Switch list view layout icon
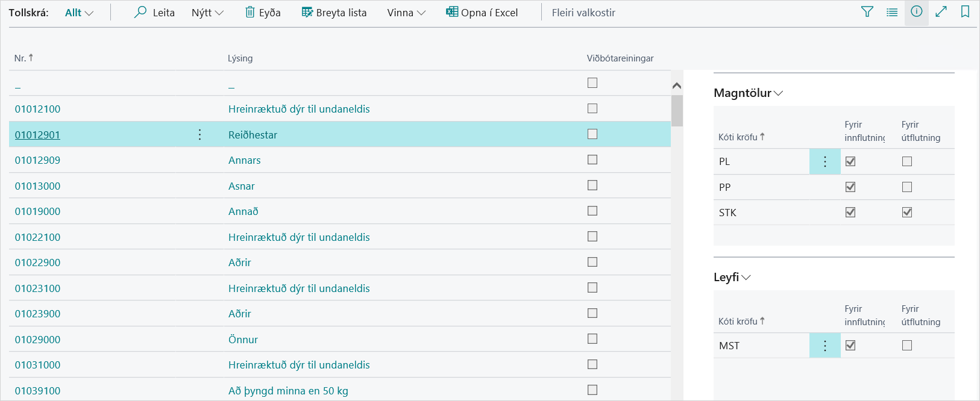The width and height of the screenshot is (980, 401). pos(892,12)
